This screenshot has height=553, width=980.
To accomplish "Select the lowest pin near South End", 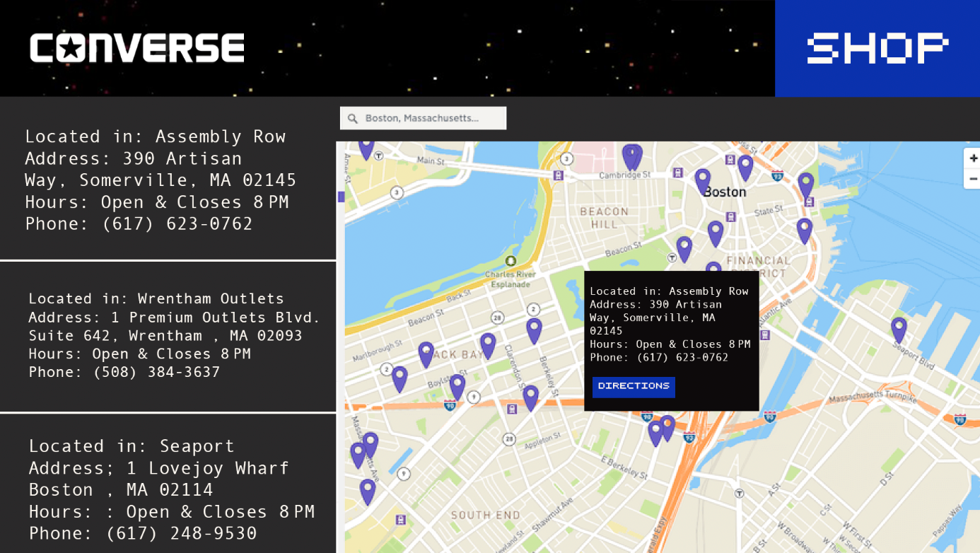I will 367,491.
